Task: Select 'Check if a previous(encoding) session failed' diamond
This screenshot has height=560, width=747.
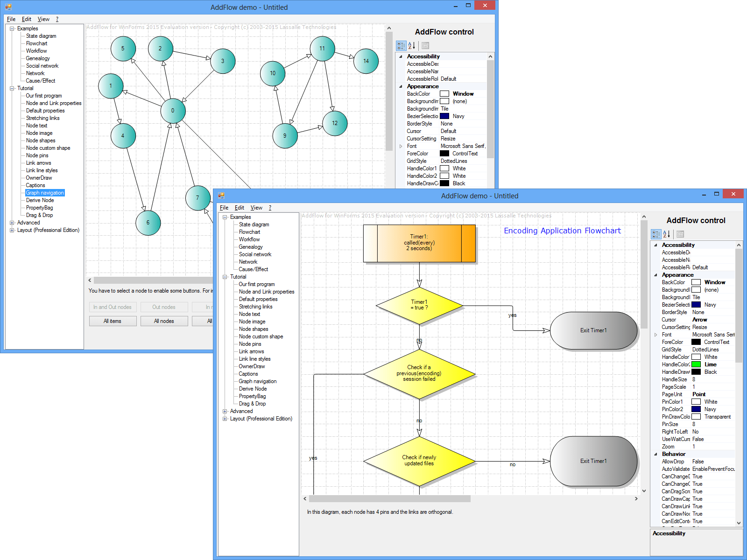Action: [x=419, y=374]
